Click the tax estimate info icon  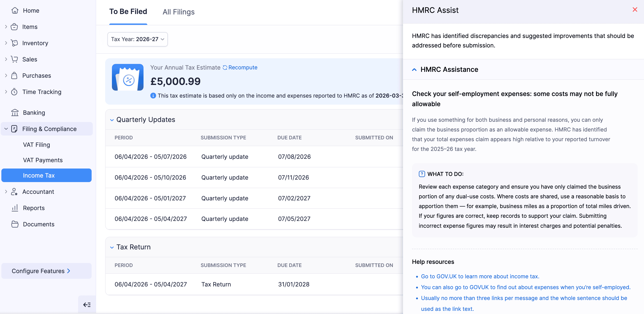[x=153, y=96]
